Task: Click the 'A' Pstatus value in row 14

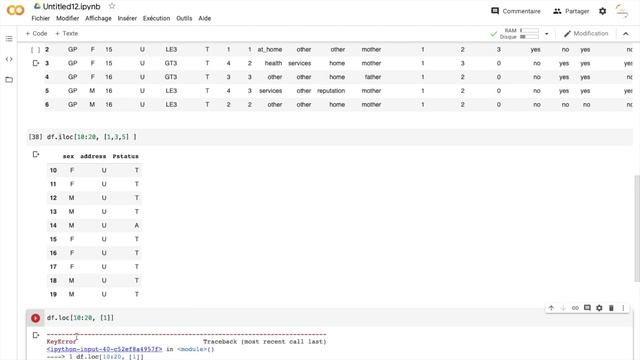Action: (x=137, y=225)
